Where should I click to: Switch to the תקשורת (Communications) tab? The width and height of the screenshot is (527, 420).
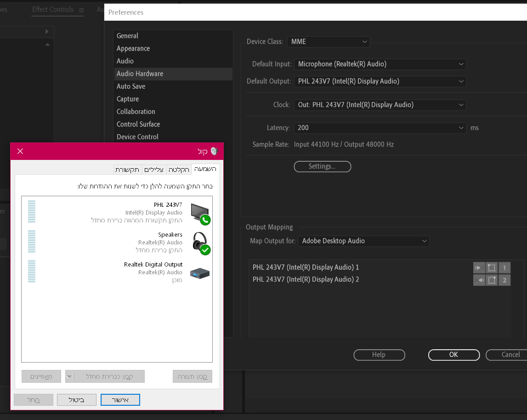127,170
